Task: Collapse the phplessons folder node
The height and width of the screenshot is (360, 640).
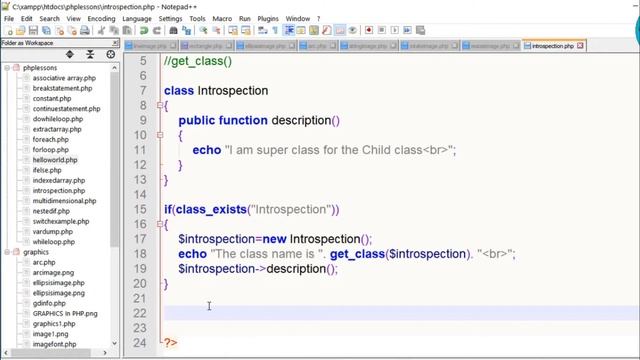Action: 7,68
